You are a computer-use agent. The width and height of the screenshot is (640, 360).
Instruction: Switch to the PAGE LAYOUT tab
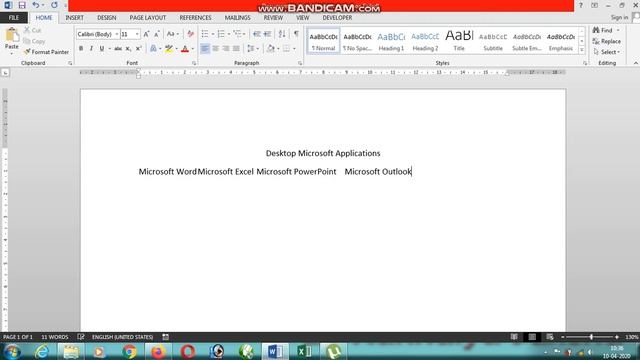(148, 18)
